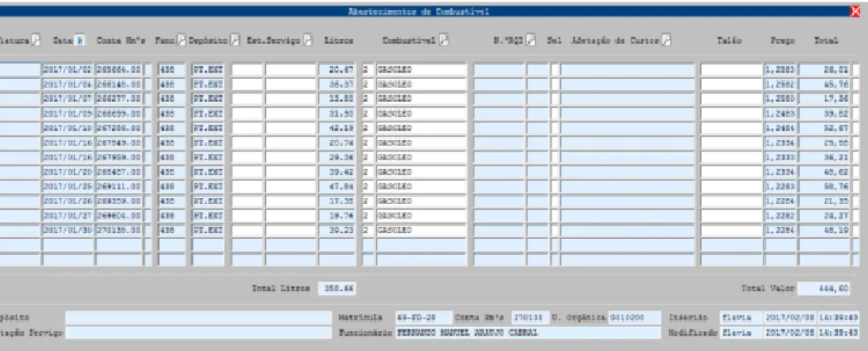Select Talão field in first row
The height and width of the screenshot is (351, 868).
tap(731, 70)
